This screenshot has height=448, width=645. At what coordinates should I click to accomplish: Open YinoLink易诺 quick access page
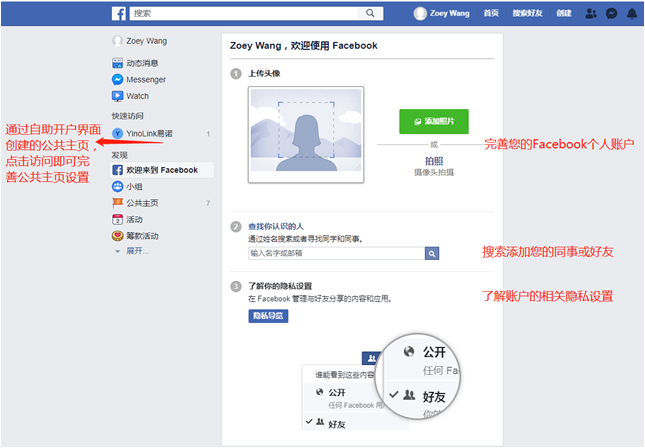[149, 133]
